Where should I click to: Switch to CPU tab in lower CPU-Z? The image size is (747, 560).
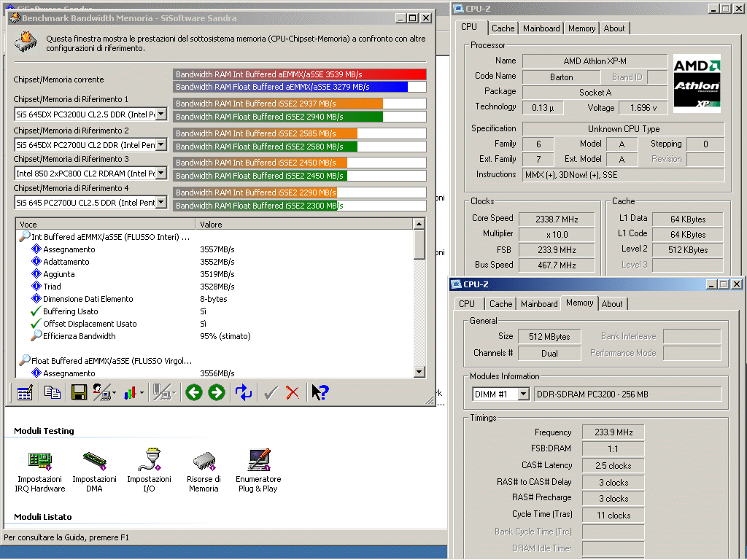click(x=467, y=304)
